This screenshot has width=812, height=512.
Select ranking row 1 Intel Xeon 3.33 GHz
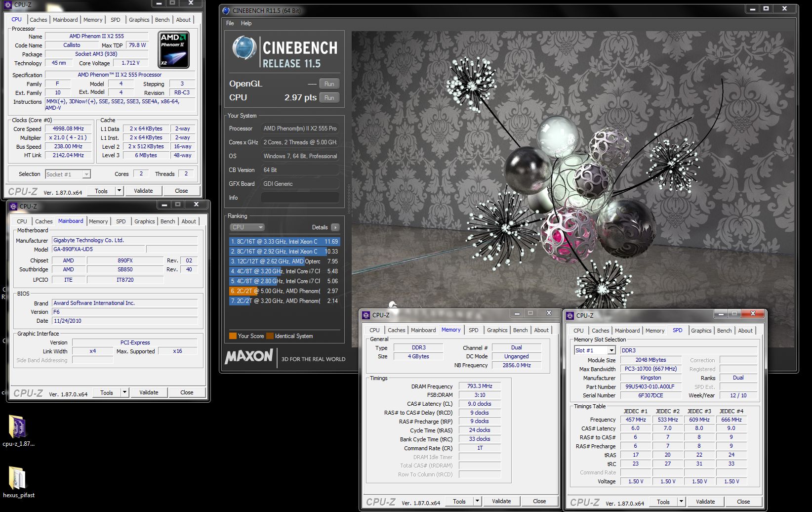(x=284, y=242)
